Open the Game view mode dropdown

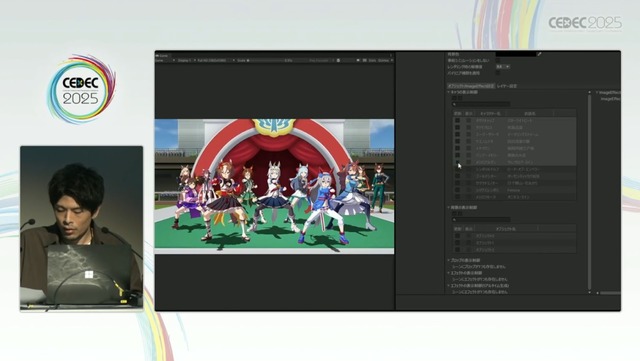[165, 60]
